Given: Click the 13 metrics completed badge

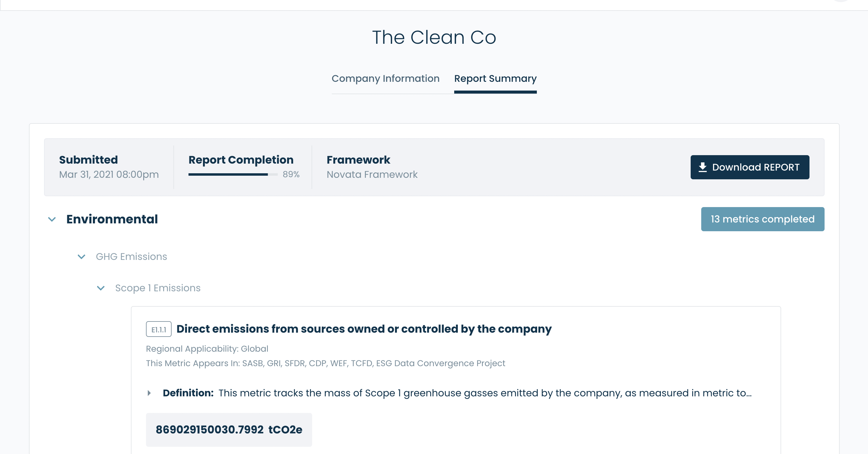Looking at the screenshot, I should [x=762, y=219].
